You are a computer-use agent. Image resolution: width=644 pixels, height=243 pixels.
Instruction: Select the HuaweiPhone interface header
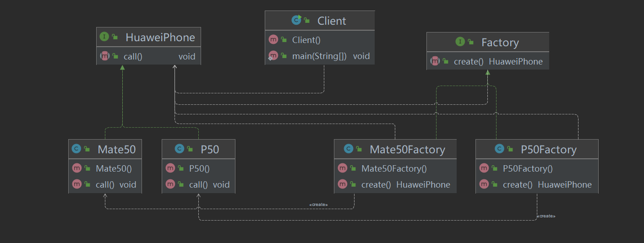148,38
